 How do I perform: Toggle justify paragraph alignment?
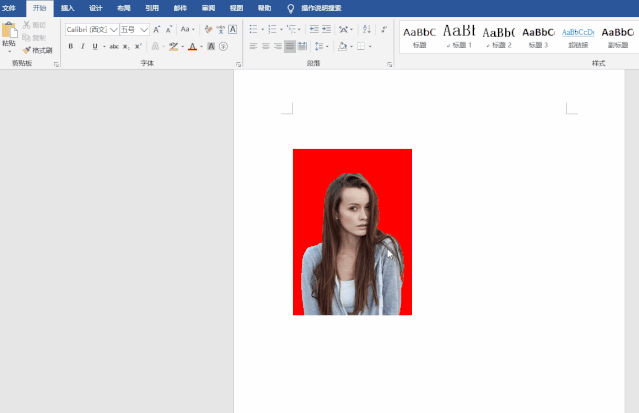pyautogui.click(x=290, y=46)
